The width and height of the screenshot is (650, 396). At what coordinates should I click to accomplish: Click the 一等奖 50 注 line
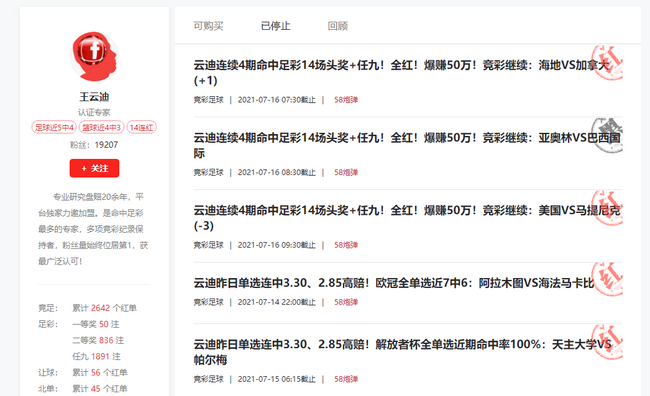[96, 324]
